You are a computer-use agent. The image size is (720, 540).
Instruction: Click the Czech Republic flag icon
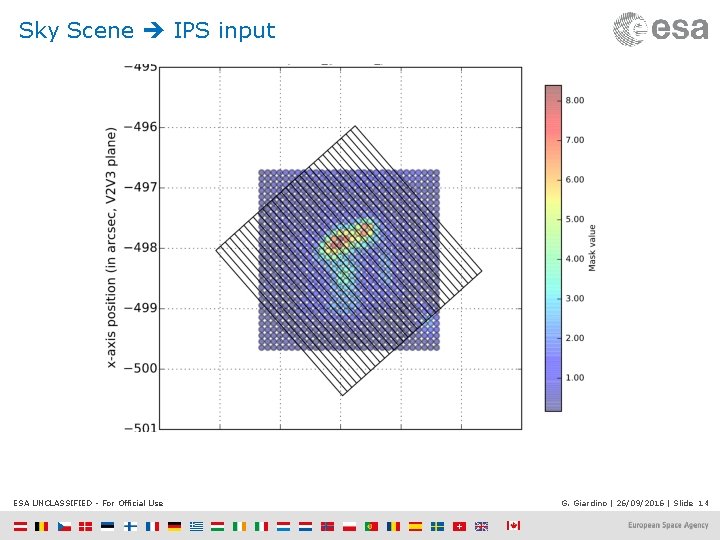pyautogui.click(x=64, y=526)
